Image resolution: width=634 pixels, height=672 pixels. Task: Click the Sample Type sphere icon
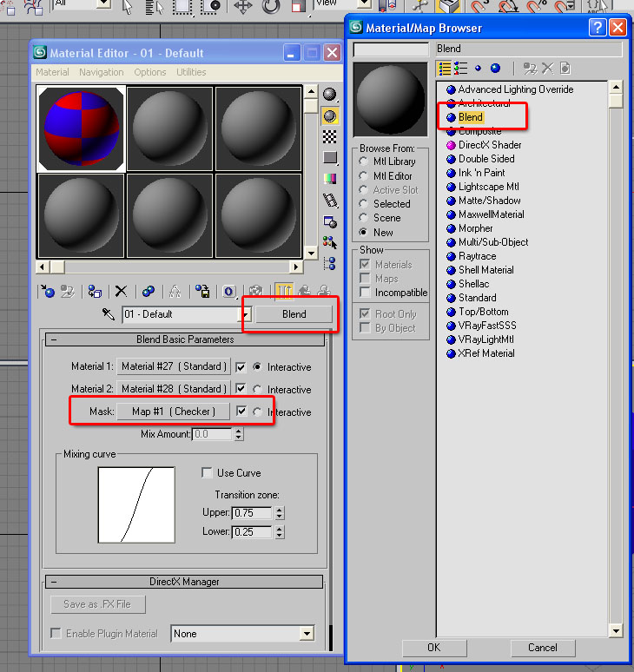[330, 95]
